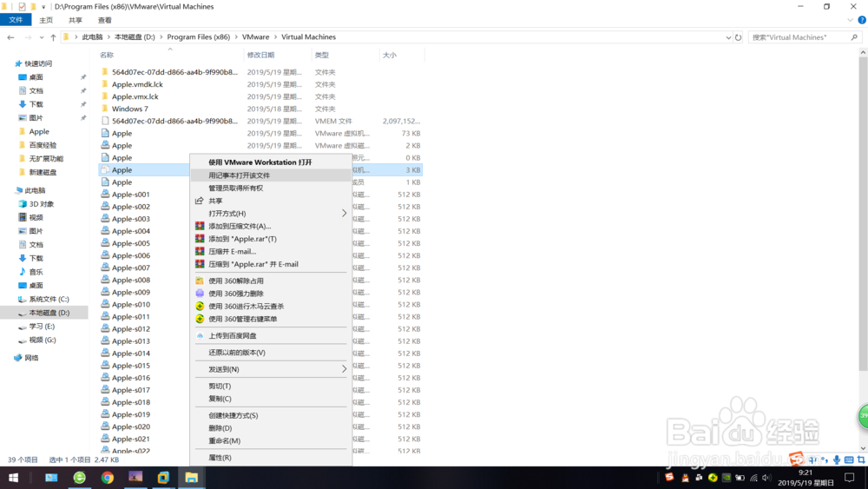
Task: Click Program Files (x86) breadcrumb
Action: click(198, 37)
